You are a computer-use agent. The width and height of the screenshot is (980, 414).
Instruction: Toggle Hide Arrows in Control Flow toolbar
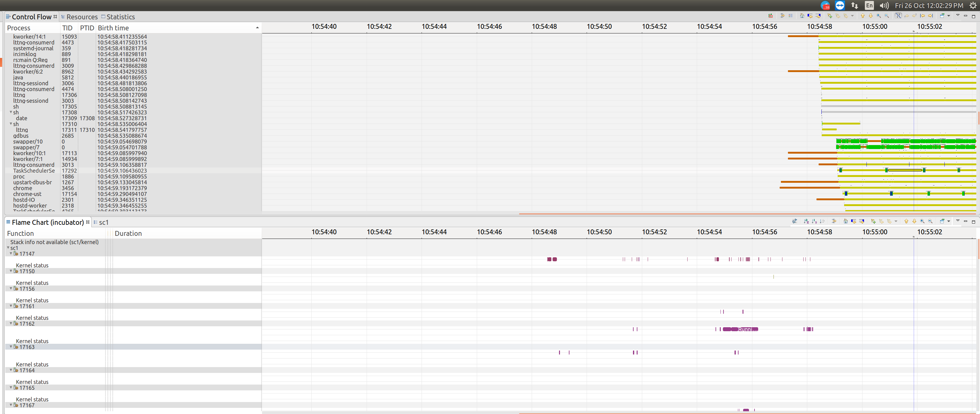(898, 16)
